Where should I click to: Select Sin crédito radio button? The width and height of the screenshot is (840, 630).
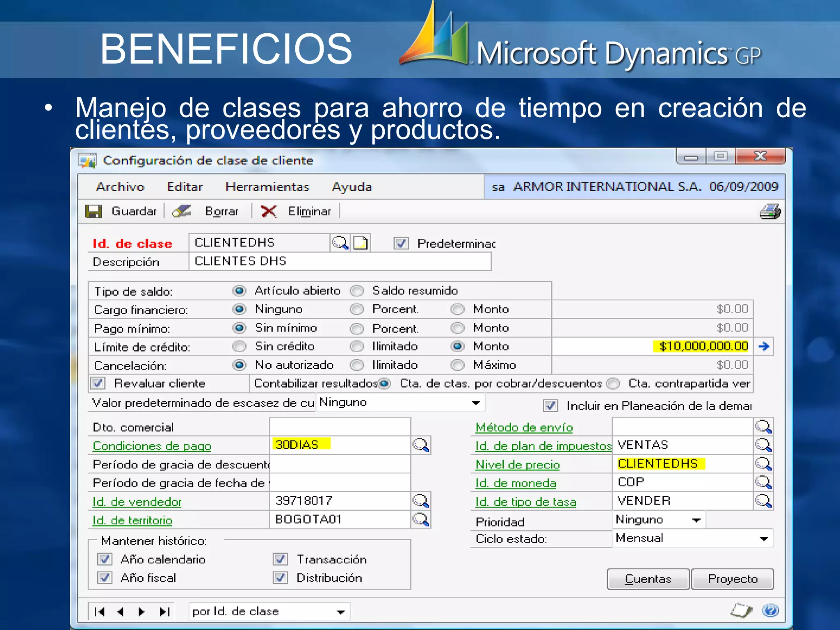pos(239,347)
